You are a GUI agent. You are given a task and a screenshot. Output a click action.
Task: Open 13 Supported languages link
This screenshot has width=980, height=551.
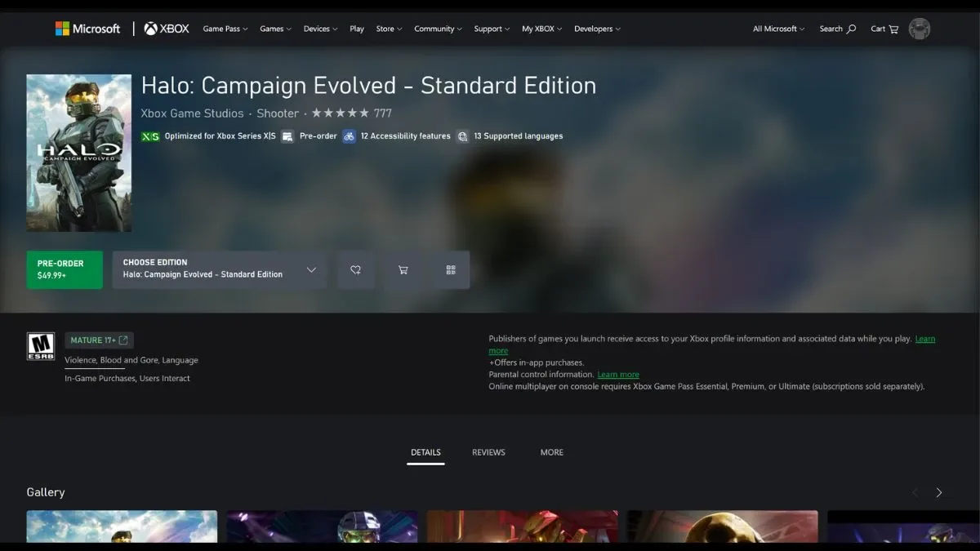click(518, 136)
